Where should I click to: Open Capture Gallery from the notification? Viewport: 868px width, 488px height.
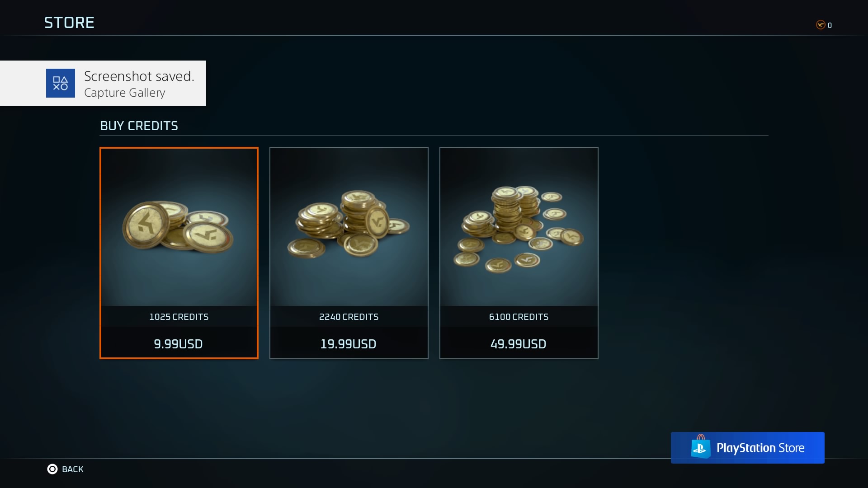point(125,93)
